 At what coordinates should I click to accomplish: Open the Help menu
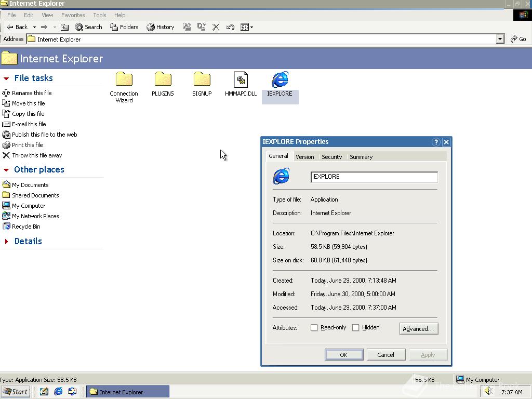coord(120,15)
